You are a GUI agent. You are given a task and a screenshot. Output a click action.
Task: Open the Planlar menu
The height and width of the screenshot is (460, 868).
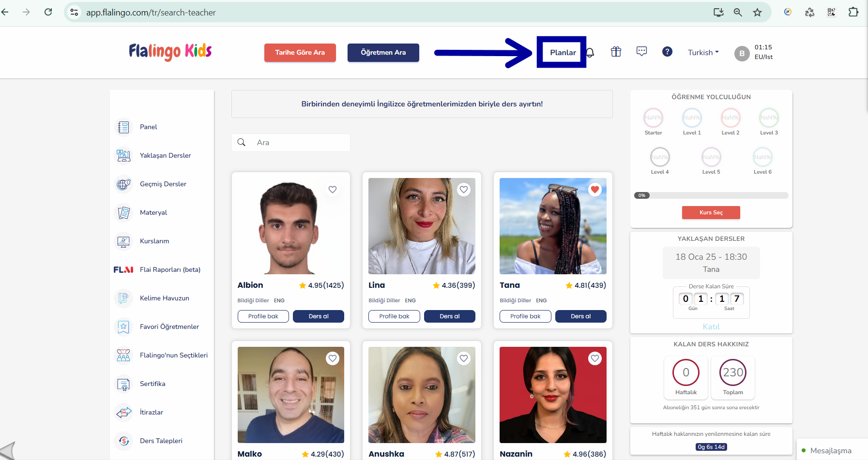click(x=563, y=52)
